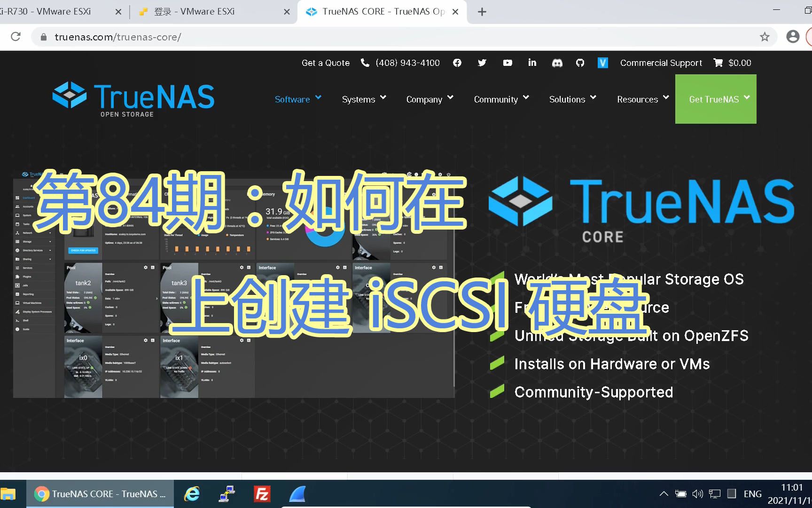Open the blue shark fin app in taskbar

click(297, 494)
